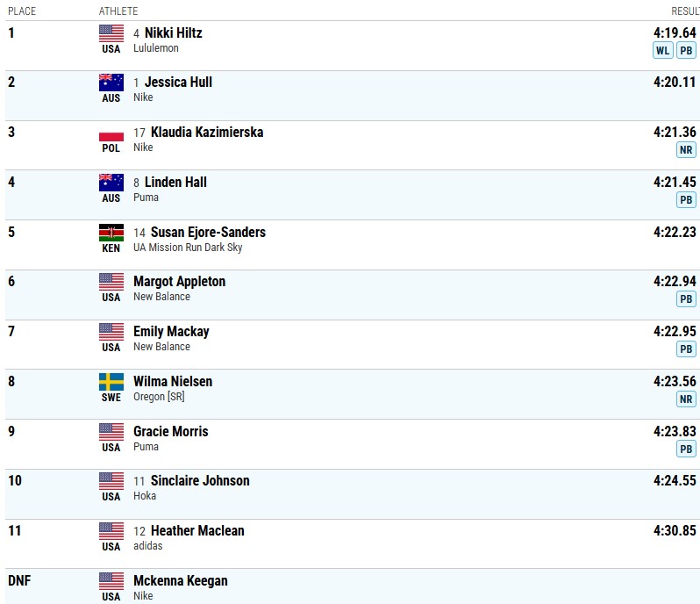The image size is (700, 604).
Task: Click Sinclaire Johnson's name
Action: 200,481
